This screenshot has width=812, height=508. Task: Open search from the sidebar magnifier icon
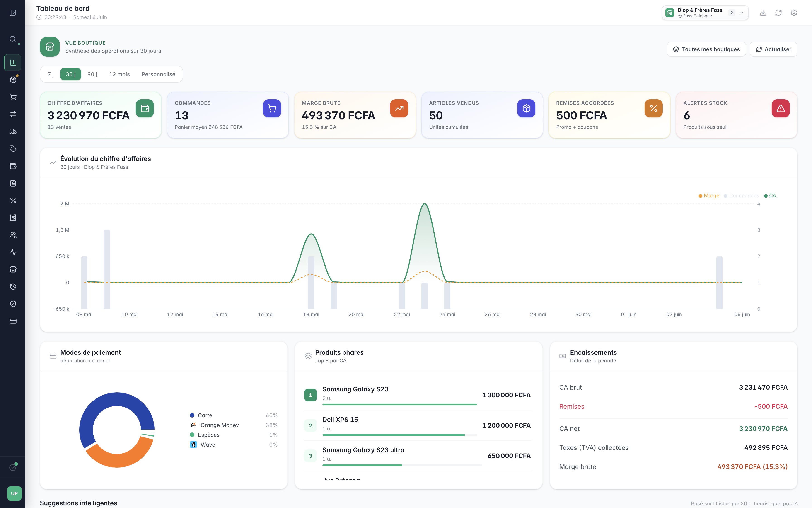click(x=13, y=39)
